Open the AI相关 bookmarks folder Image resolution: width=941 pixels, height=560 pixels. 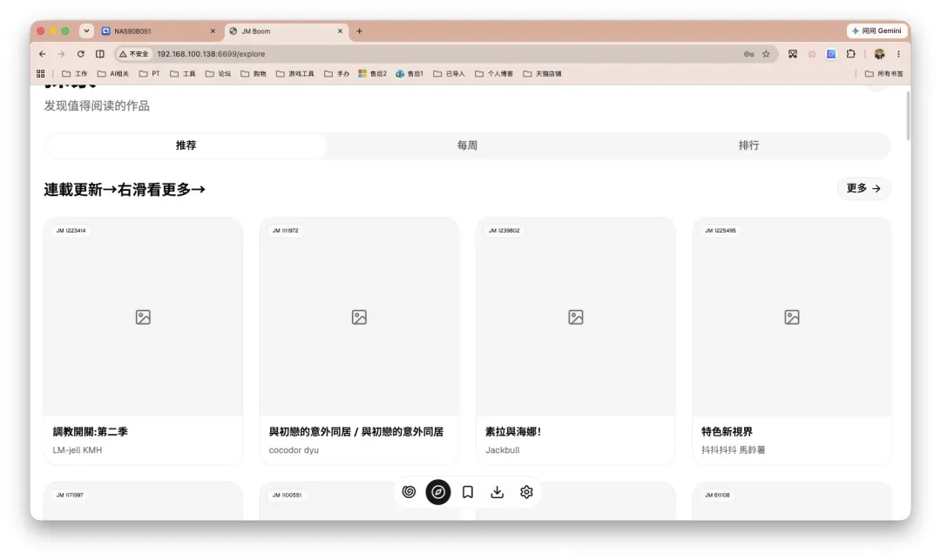tap(112, 74)
